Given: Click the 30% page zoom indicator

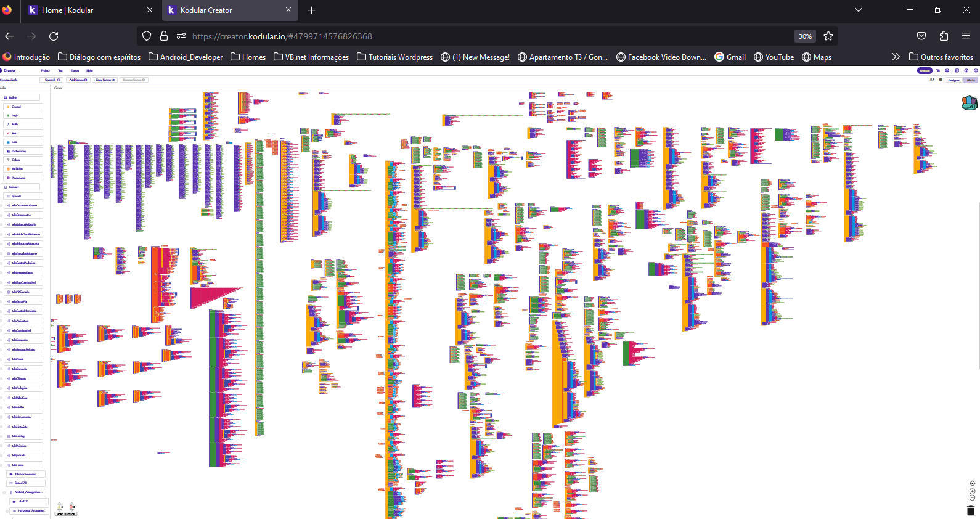Looking at the screenshot, I should (x=805, y=36).
